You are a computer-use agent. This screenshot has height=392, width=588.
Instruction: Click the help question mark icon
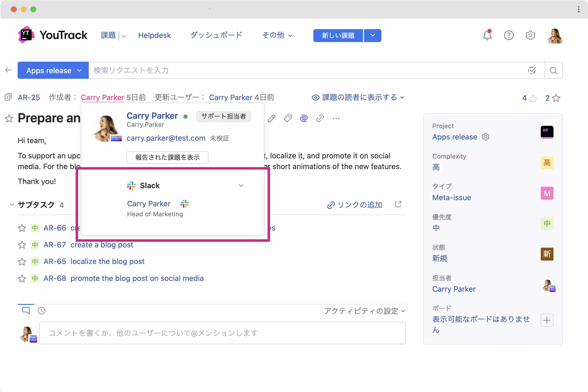508,35
